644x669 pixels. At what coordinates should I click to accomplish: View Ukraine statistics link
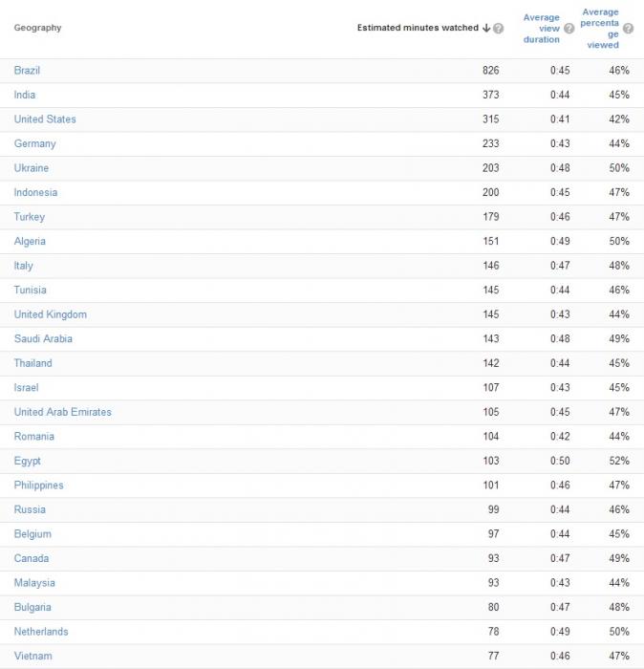(x=32, y=167)
